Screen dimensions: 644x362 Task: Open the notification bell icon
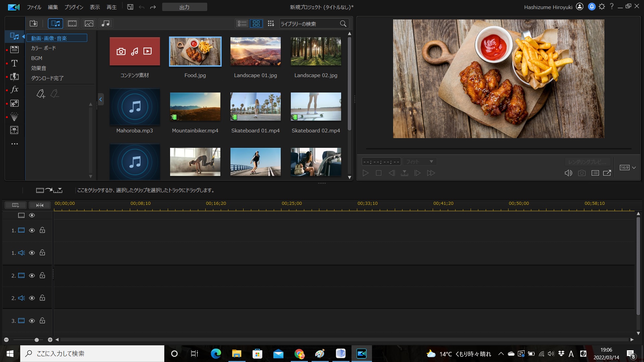[592, 7]
